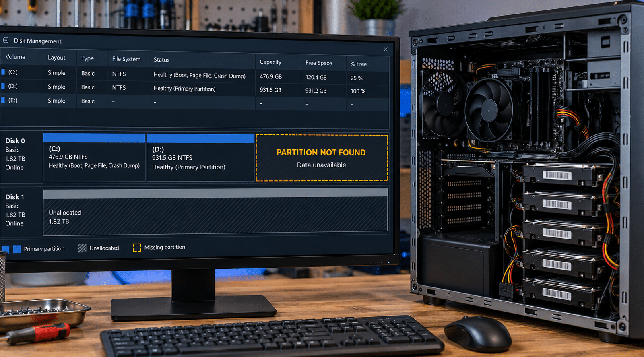Click the "25 %" free value
This screenshot has height=357, width=644.
[357, 78]
